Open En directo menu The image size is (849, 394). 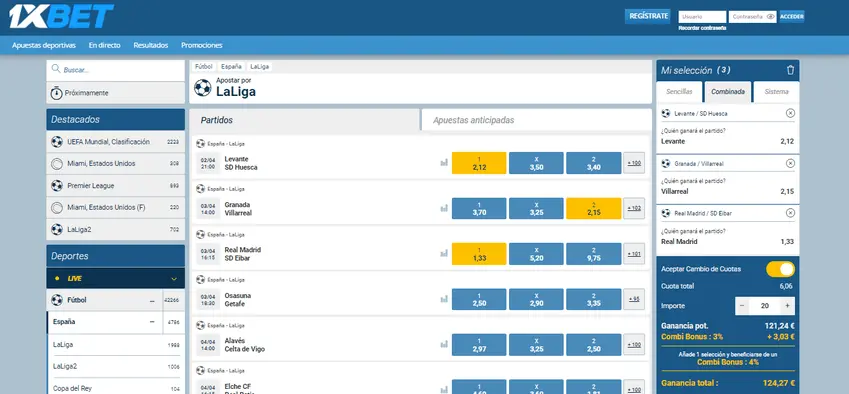click(x=105, y=45)
